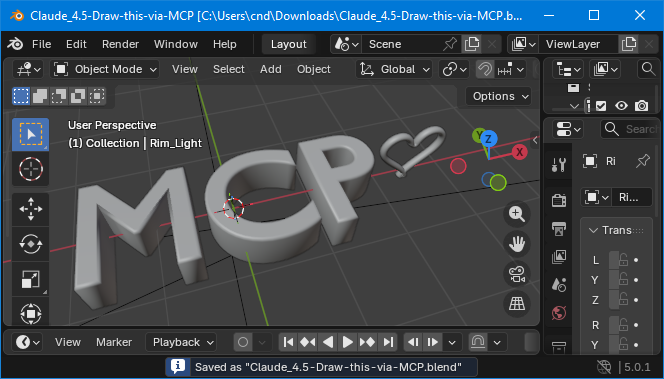Click the viewport zoom magnifier gizmo
Screen dimensions: 664x379
coord(517,214)
